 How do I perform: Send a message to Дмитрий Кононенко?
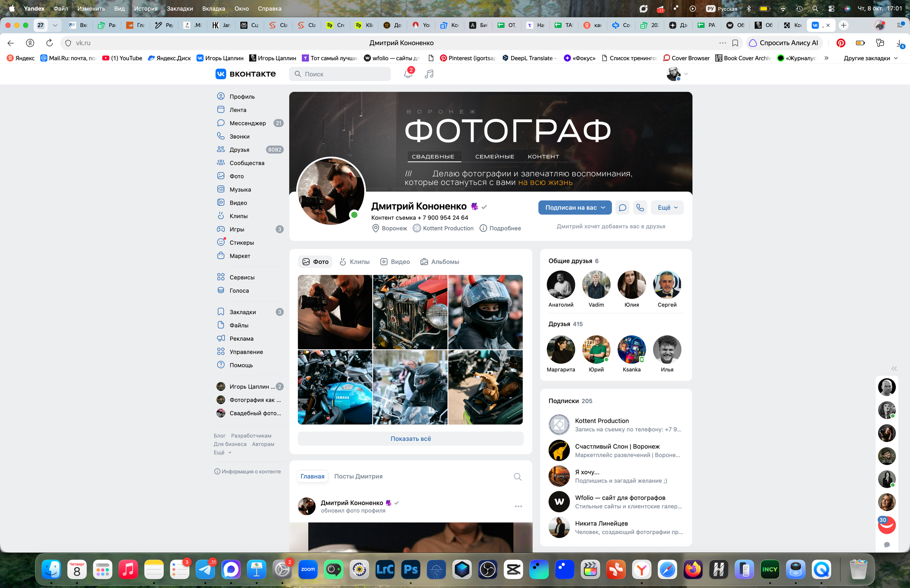click(x=622, y=208)
